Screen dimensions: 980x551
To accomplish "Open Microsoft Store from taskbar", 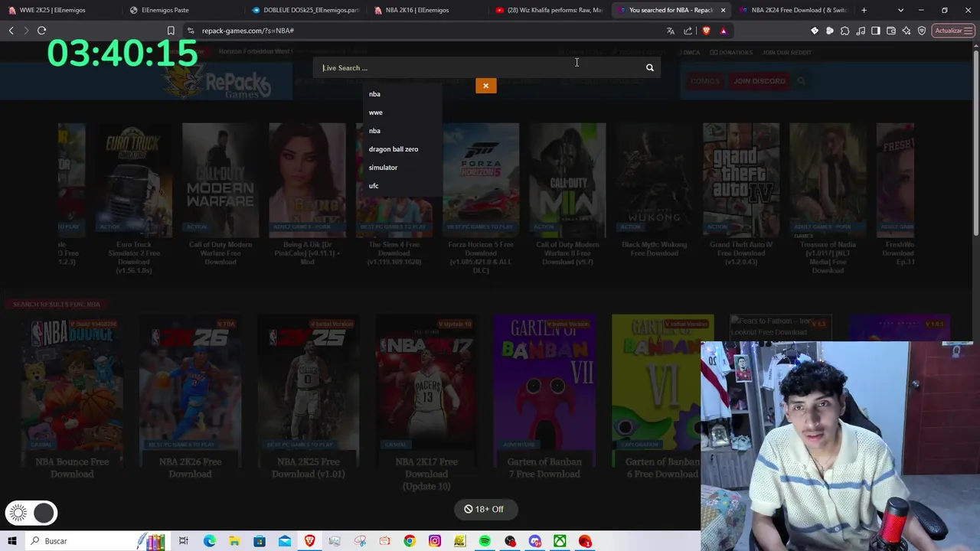I will (260, 541).
